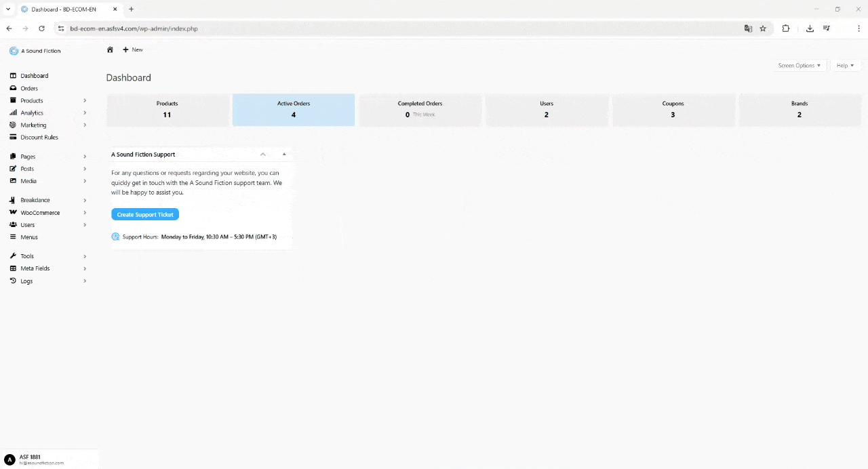Open Analytics using the bar chart icon
This screenshot has width=868, height=469.
(13, 113)
